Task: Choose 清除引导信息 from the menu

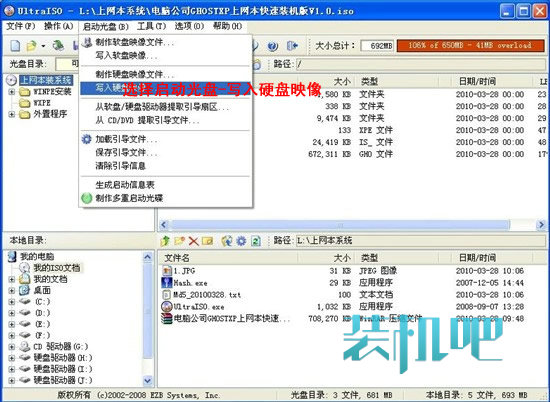Action: tap(165, 166)
